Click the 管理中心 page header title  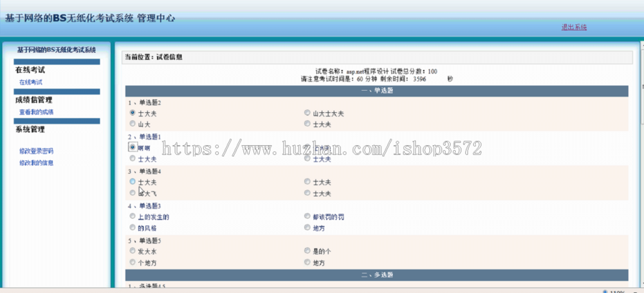pyautogui.click(x=156, y=18)
